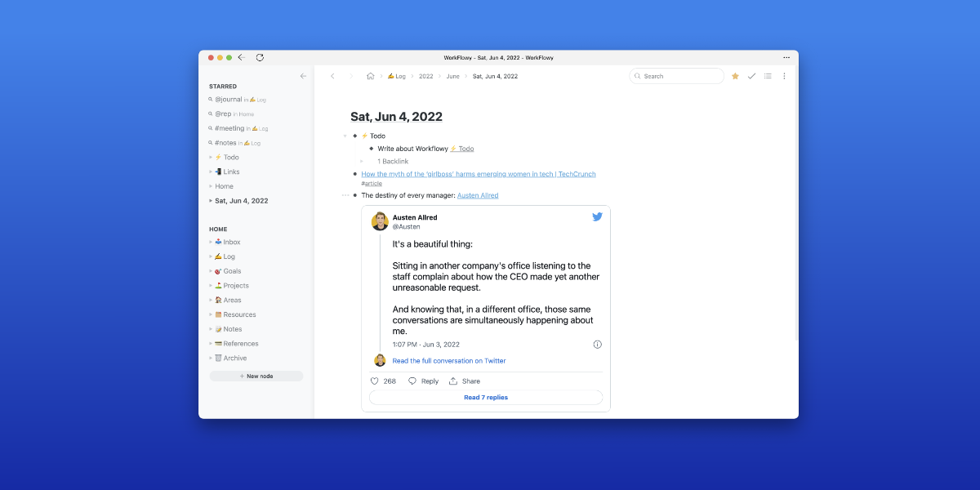
Task: Expand the Inbox node in sidebar
Action: (211, 243)
